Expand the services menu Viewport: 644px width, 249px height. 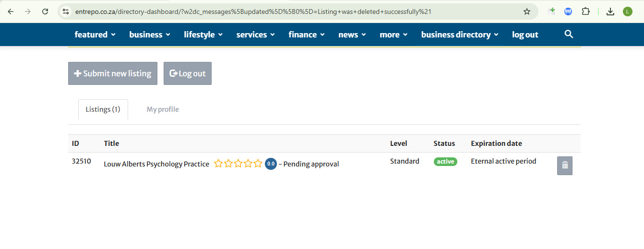(x=255, y=35)
